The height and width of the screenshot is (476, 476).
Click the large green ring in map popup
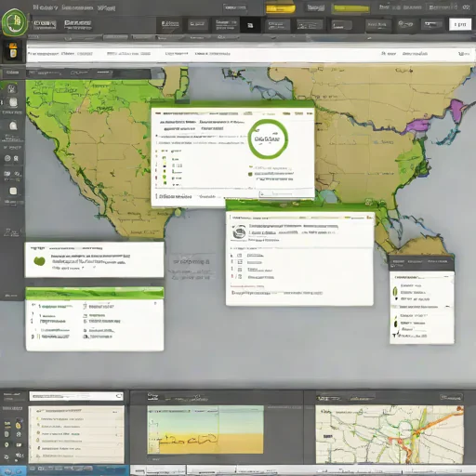pyautogui.click(x=268, y=139)
